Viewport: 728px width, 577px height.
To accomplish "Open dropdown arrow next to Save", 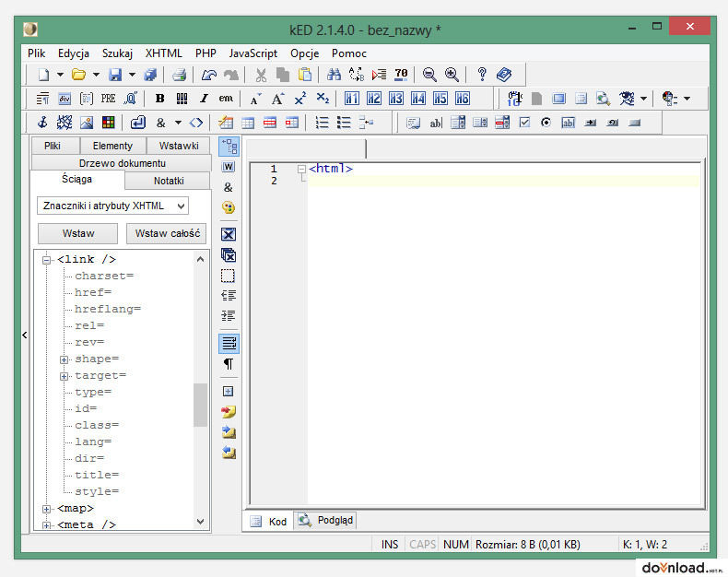I will click(x=132, y=75).
